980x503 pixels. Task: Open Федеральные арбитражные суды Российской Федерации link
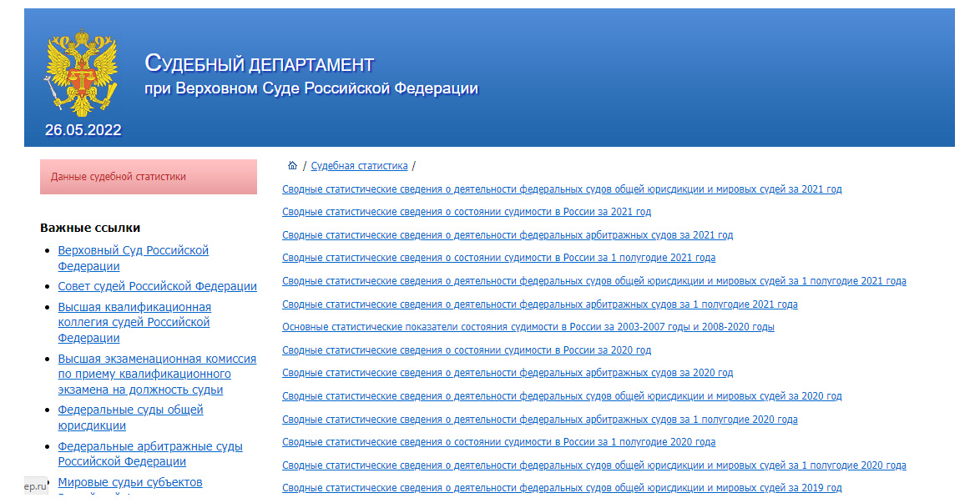[x=150, y=454]
